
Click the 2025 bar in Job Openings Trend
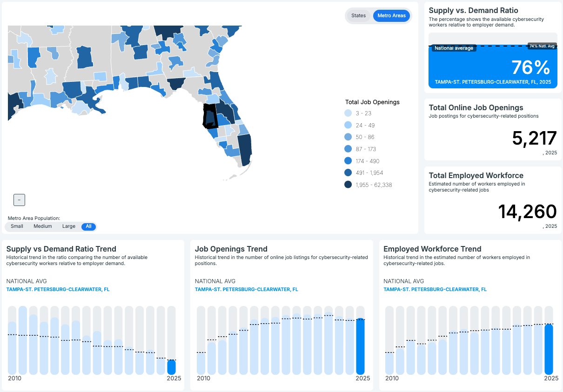pyautogui.click(x=360, y=346)
